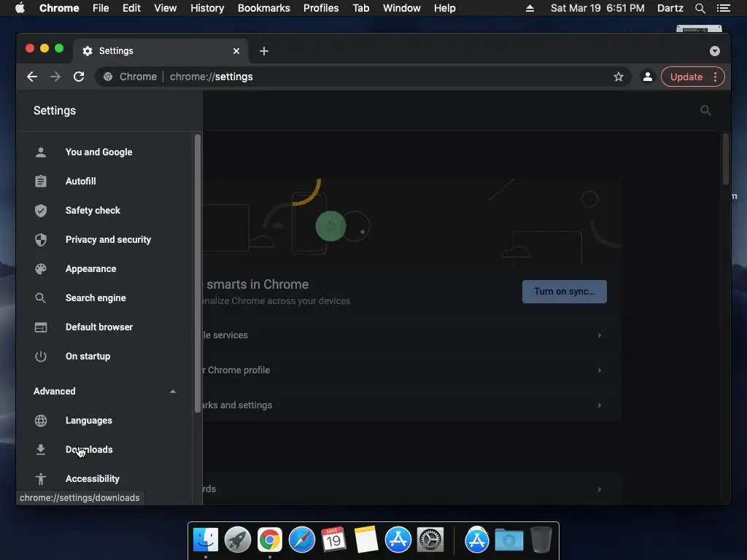Click the Languages globe icon
The width and height of the screenshot is (747, 560).
point(41,421)
